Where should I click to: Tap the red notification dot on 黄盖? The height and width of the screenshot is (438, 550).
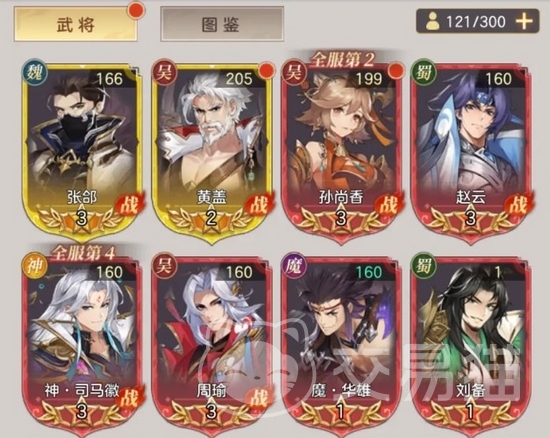pyautogui.click(x=267, y=69)
